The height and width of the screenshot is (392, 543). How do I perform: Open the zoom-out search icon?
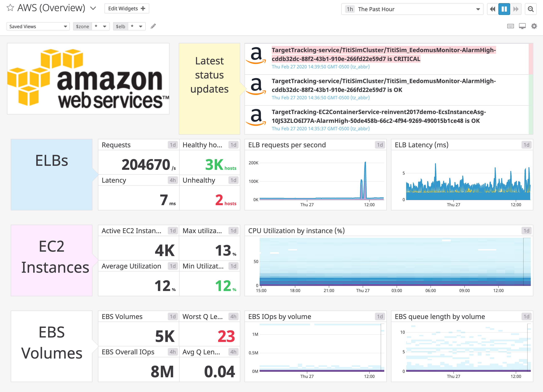(x=531, y=9)
